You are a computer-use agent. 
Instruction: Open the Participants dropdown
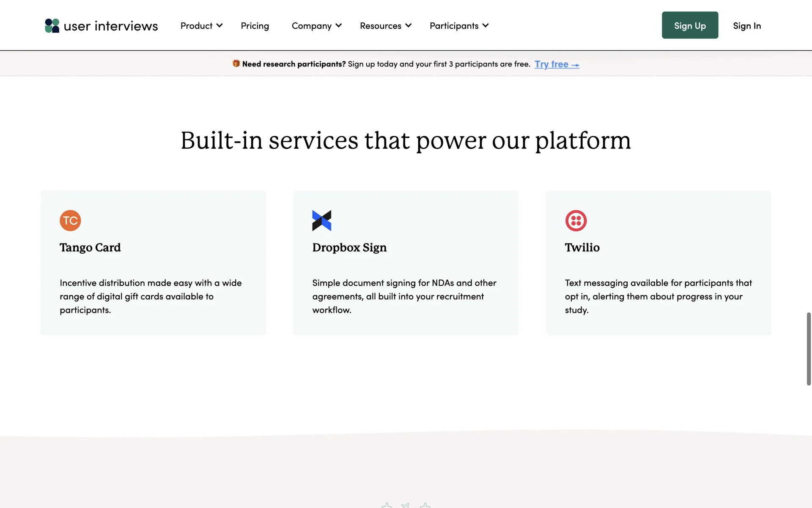(x=459, y=26)
